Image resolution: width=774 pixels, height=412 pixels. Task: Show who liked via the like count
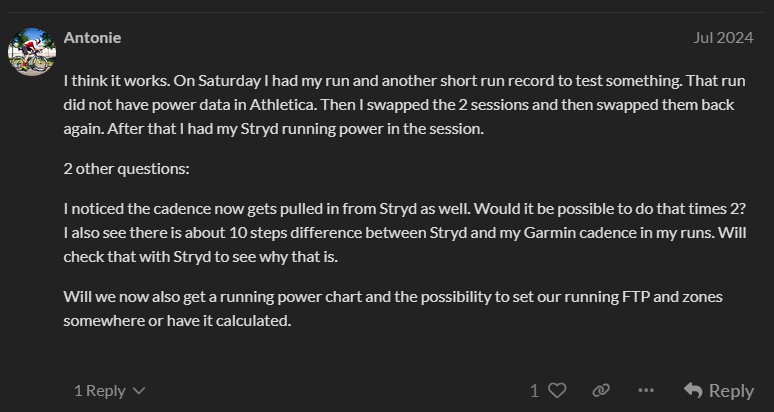click(534, 391)
